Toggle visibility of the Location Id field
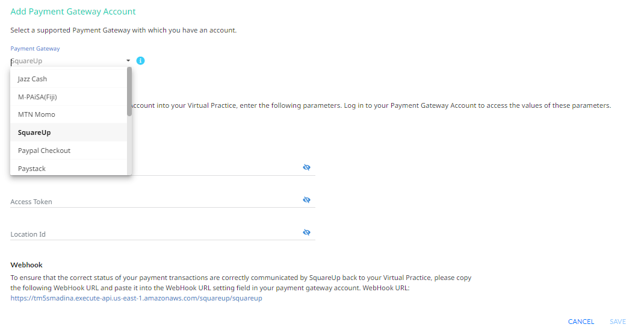 tap(306, 232)
